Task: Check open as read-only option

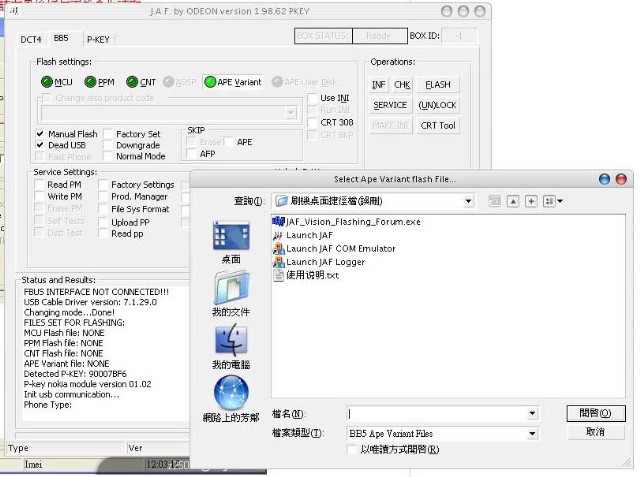Action: [x=351, y=449]
